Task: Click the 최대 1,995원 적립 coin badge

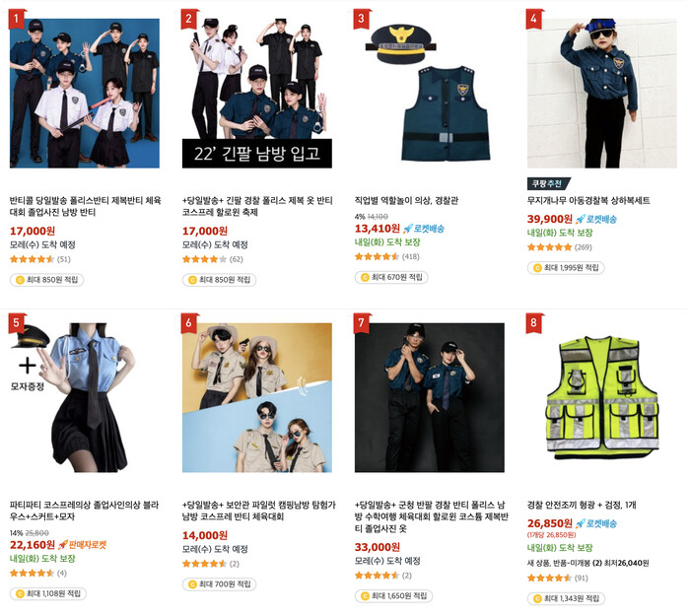Action: [x=566, y=267]
